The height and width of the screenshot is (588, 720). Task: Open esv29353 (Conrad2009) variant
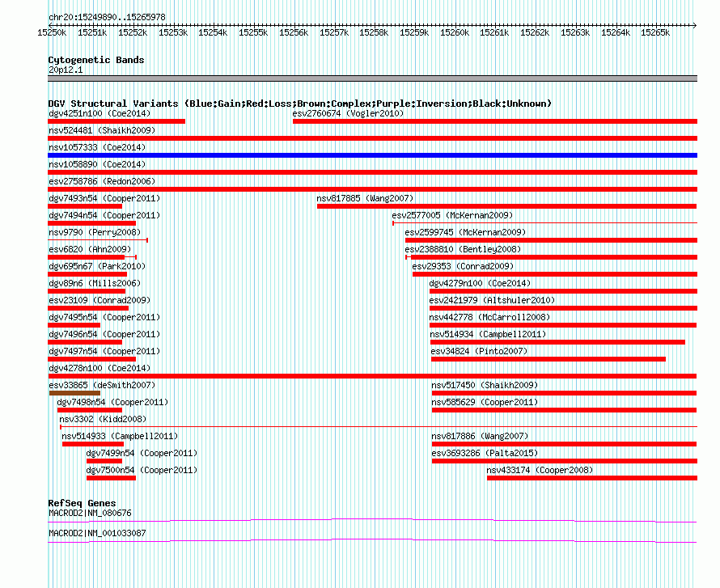(463, 266)
